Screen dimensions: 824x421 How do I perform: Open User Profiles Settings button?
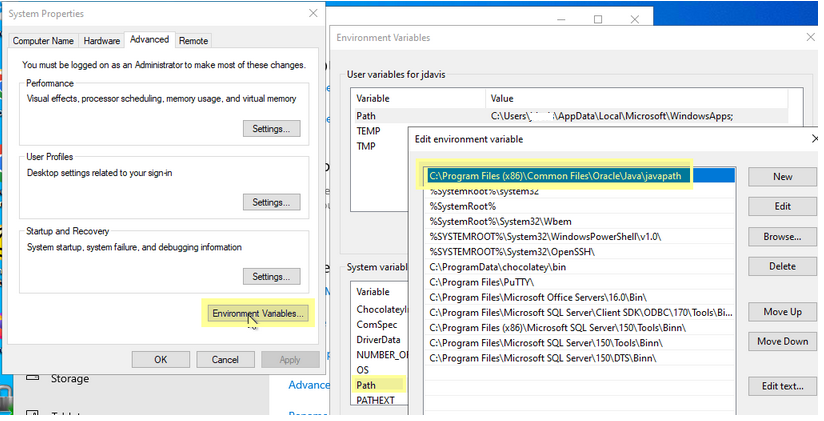(x=271, y=203)
